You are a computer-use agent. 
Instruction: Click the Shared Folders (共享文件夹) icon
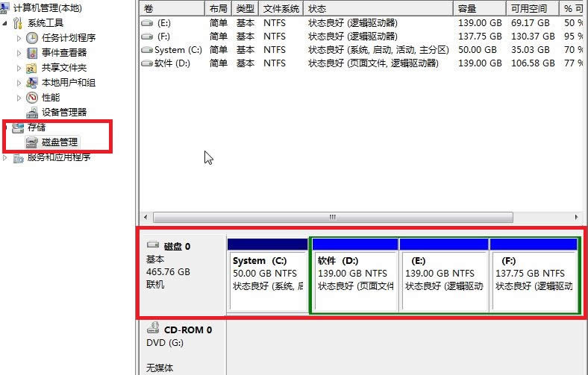pyautogui.click(x=32, y=67)
